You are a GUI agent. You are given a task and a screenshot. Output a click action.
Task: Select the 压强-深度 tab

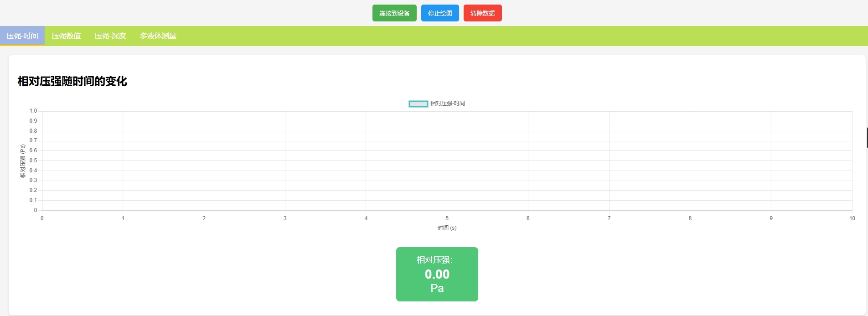pyautogui.click(x=110, y=36)
